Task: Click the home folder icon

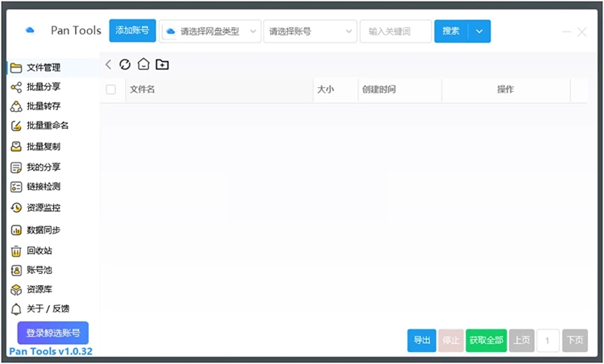Action: 143,64
